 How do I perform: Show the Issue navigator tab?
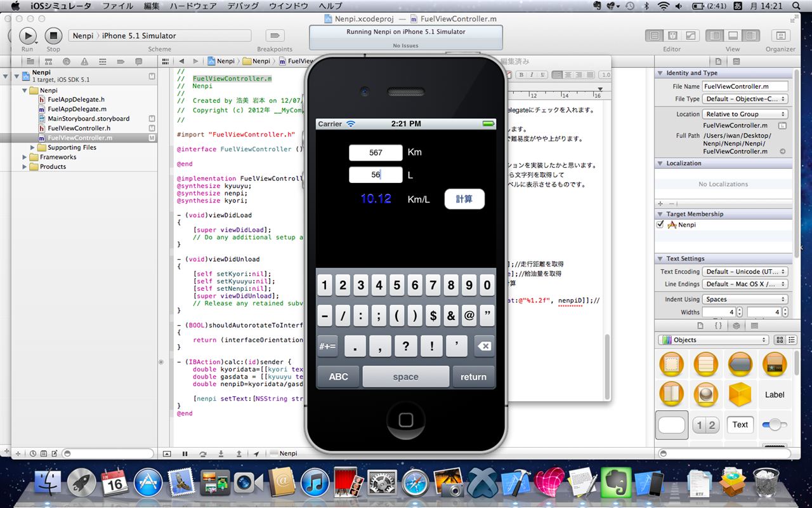pyautogui.click(x=84, y=62)
